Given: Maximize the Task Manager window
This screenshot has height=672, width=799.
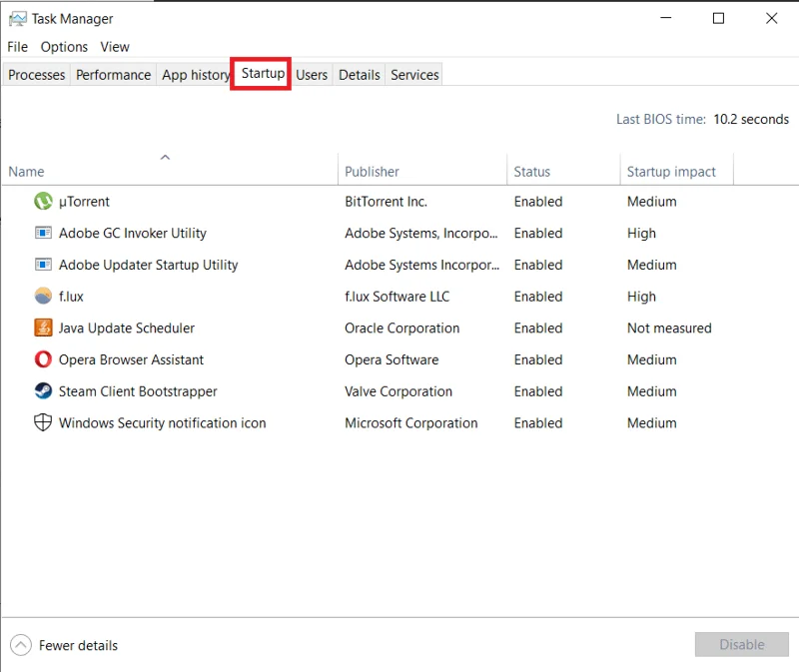Looking at the screenshot, I should click(x=718, y=18).
